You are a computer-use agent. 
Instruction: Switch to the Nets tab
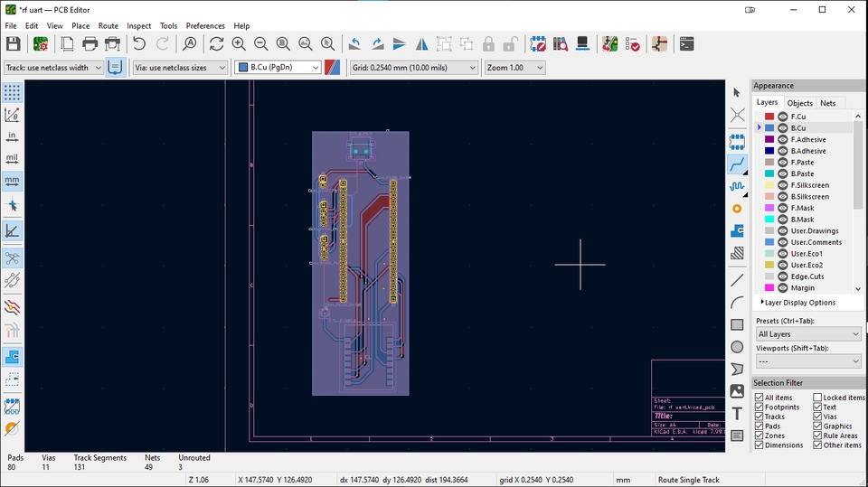(x=827, y=103)
